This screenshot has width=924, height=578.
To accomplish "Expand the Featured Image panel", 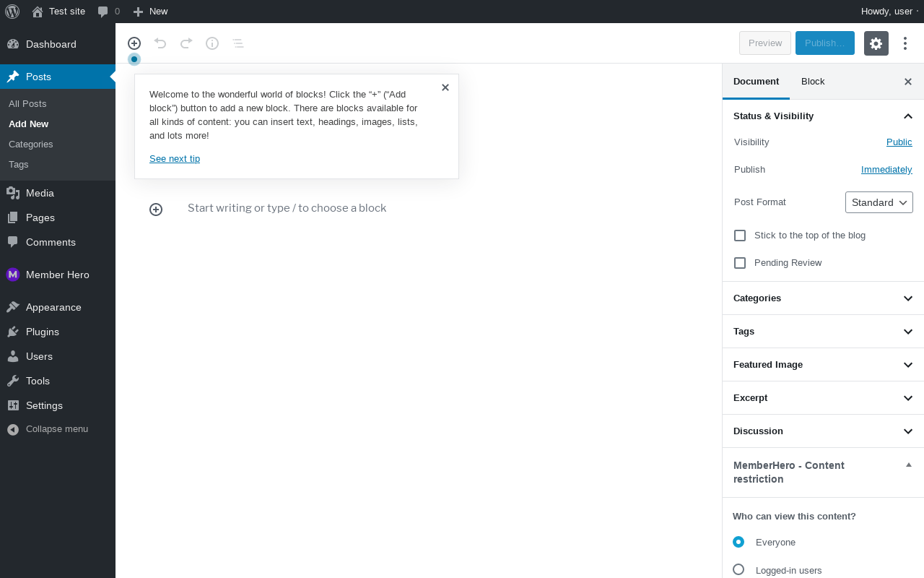I will [823, 365].
